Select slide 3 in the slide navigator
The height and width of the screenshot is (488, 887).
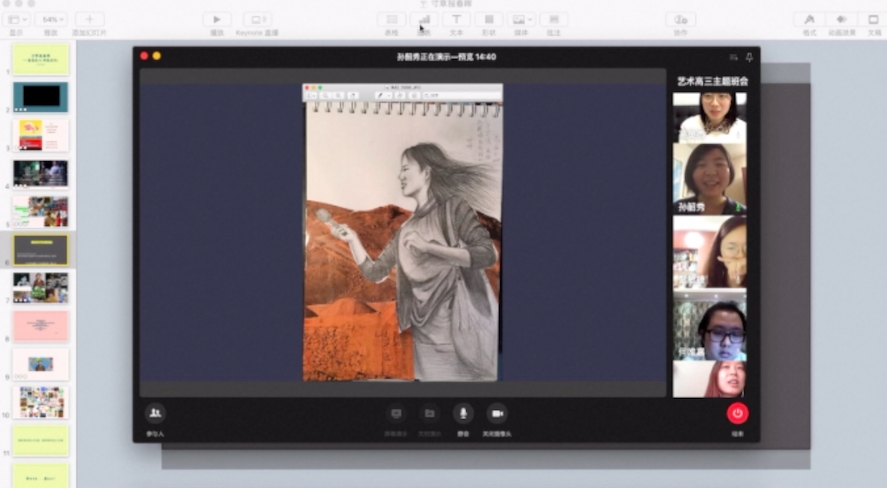coord(41,135)
